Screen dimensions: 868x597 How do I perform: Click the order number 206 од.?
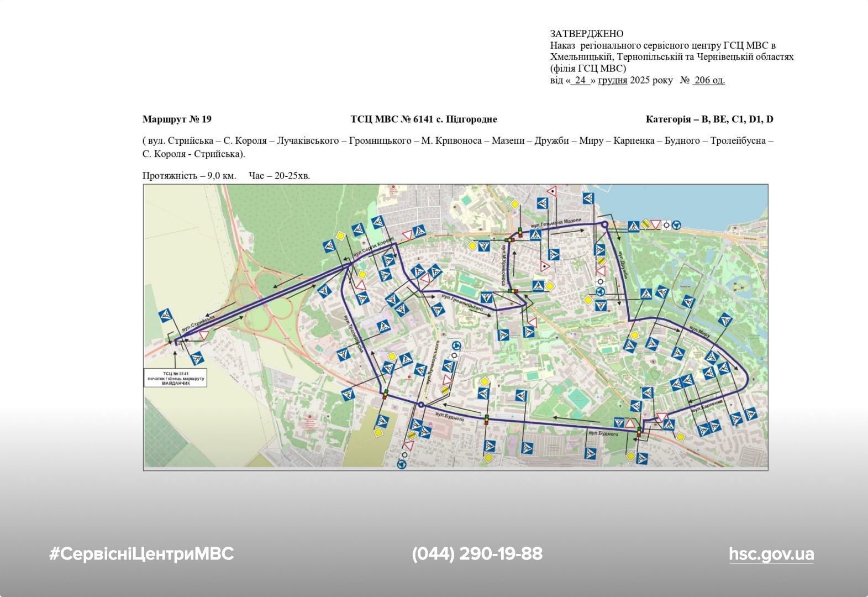[x=709, y=80]
